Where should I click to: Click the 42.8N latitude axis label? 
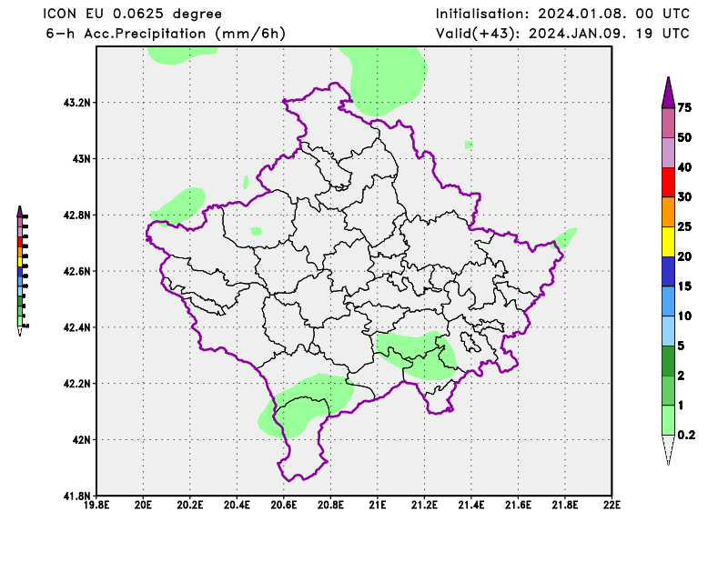77,215
